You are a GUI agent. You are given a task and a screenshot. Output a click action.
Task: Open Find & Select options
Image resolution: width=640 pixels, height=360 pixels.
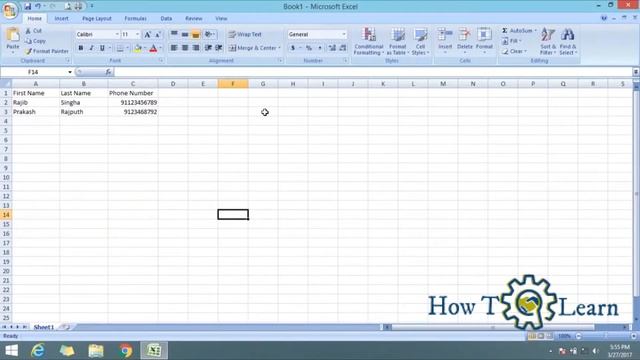(x=568, y=42)
